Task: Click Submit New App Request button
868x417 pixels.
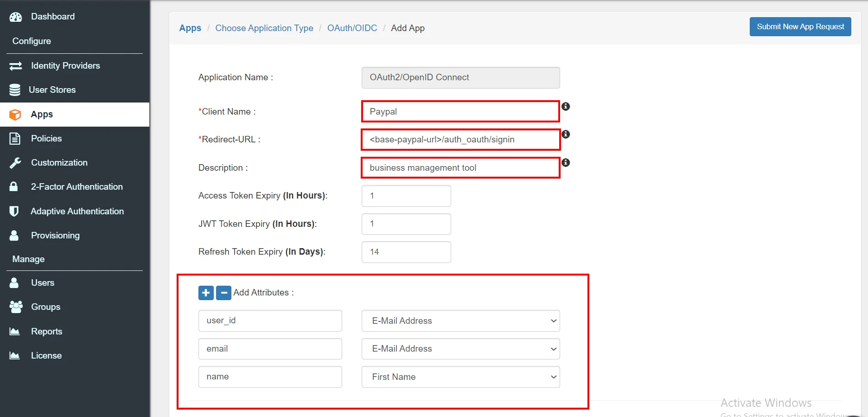Action: coord(800,27)
